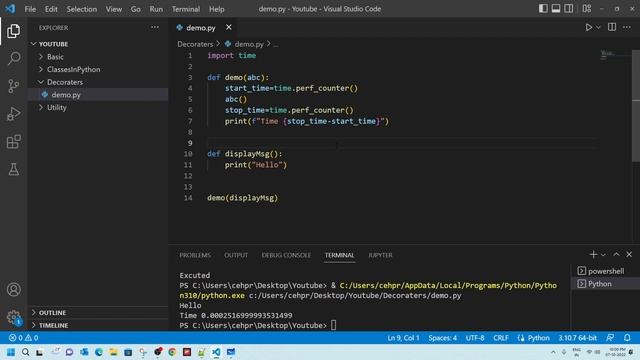Image resolution: width=640 pixels, height=360 pixels.
Task: Open the Go menu
Action: [x=136, y=9]
